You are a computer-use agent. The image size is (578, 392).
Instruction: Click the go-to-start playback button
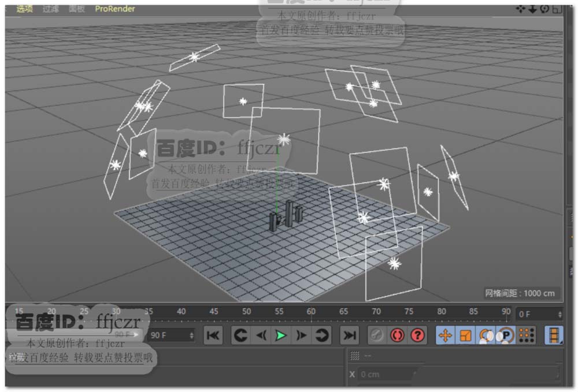213,335
